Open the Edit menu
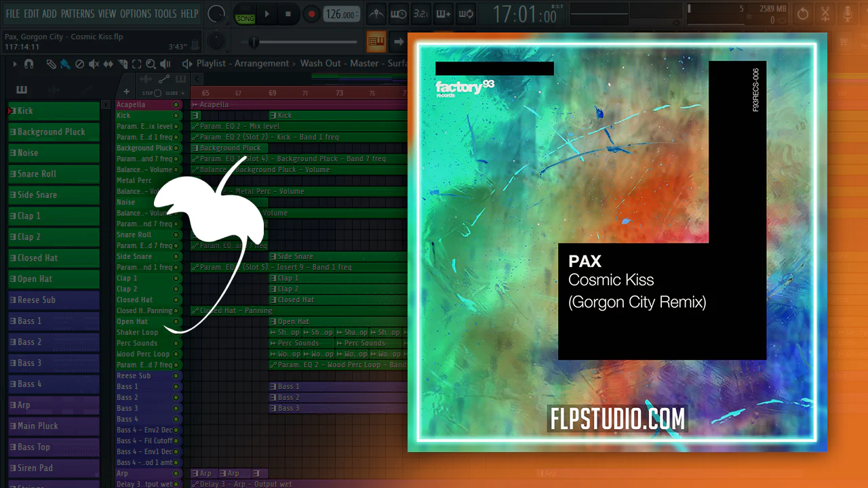 click(31, 14)
